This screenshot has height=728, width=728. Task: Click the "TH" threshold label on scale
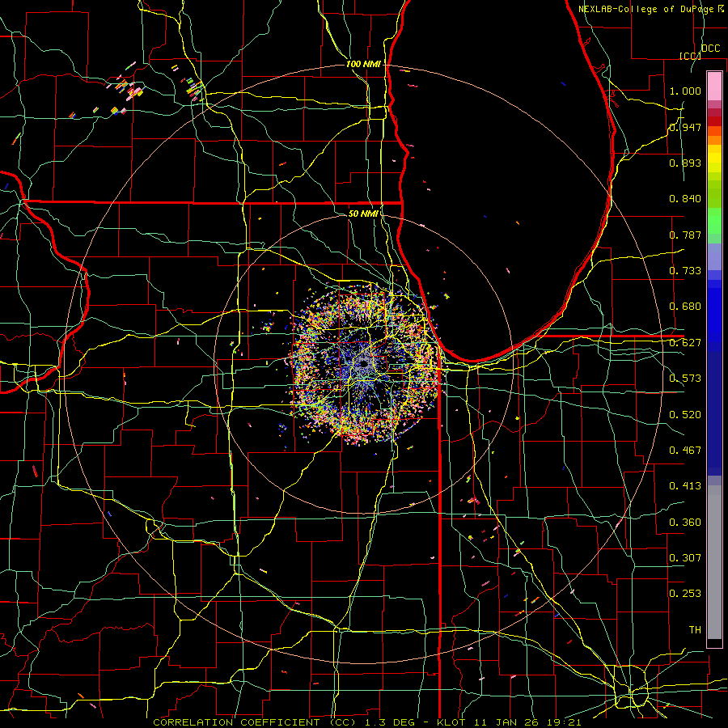pos(695,630)
